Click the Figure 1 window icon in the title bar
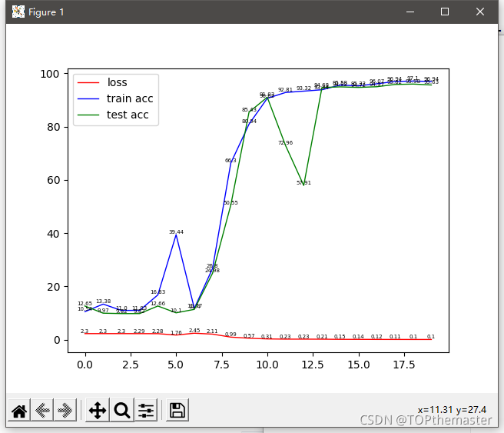Viewport: 504px width, 433px height. click(18, 12)
